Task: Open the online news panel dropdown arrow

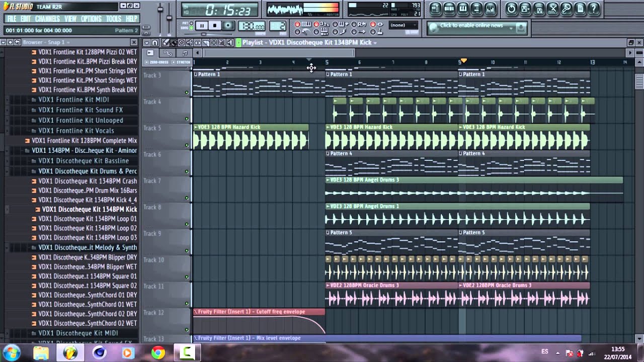Action: [x=511, y=28]
